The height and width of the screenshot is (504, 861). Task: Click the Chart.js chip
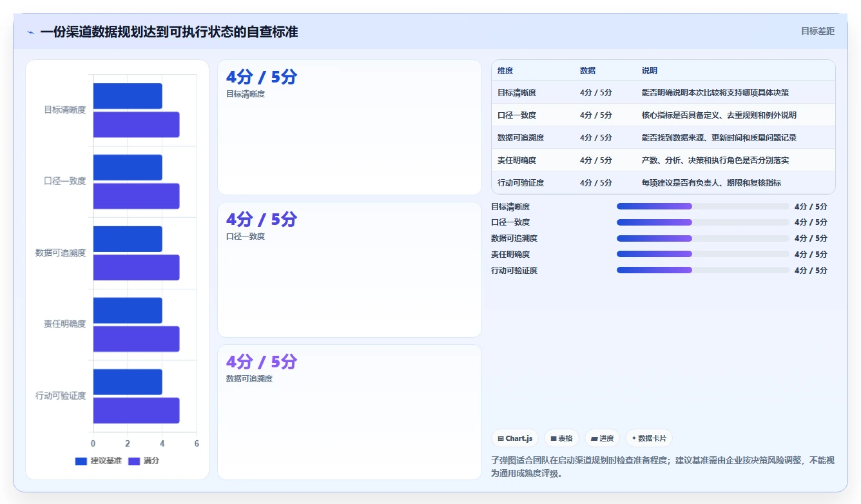[x=515, y=438]
